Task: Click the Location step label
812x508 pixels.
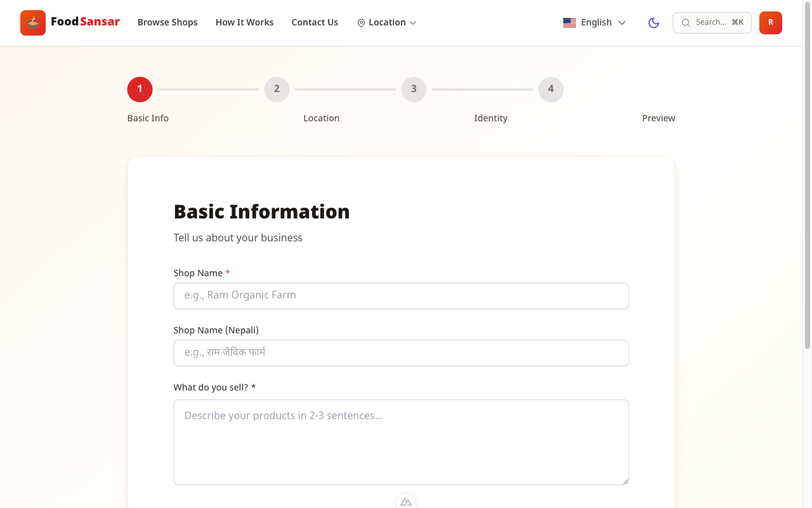Action: pyautogui.click(x=322, y=118)
